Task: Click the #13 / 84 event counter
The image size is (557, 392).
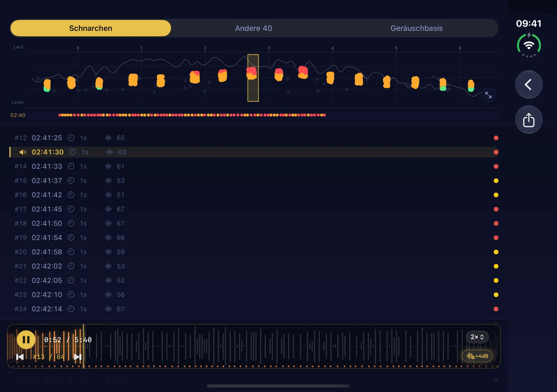Action: tap(49, 357)
